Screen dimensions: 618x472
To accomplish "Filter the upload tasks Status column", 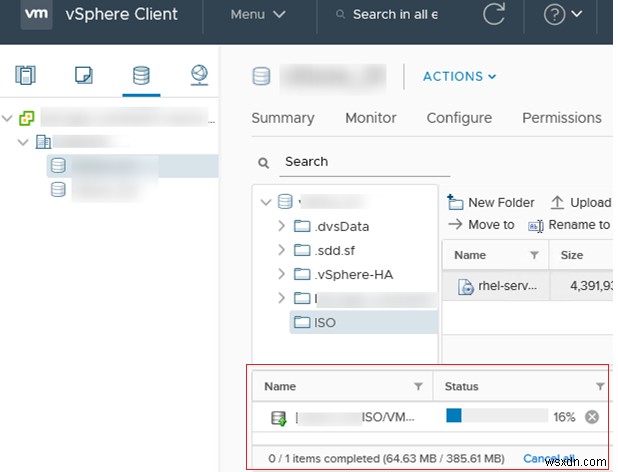I will pyautogui.click(x=600, y=387).
